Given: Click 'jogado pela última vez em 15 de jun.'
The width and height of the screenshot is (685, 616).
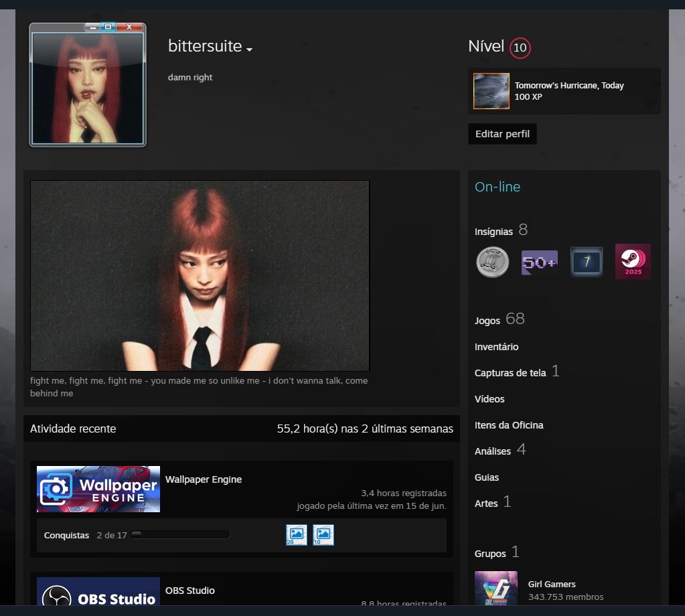Looking at the screenshot, I should point(372,506).
